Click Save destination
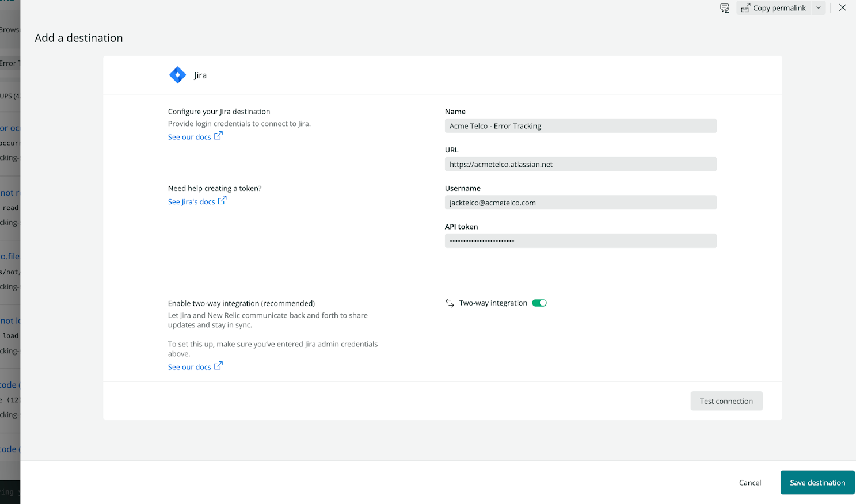 click(x=817, y=483)
